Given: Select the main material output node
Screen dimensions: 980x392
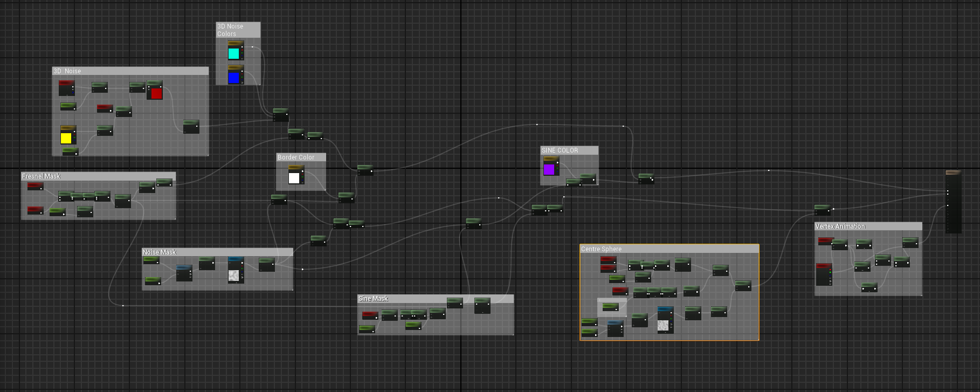Looking at the screenshot, I should tap(953, 202).
